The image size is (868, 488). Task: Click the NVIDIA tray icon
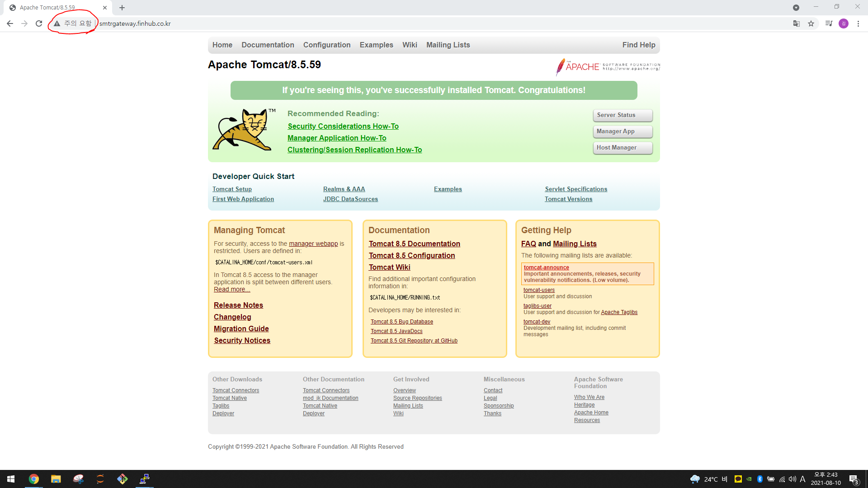point(749,479)
